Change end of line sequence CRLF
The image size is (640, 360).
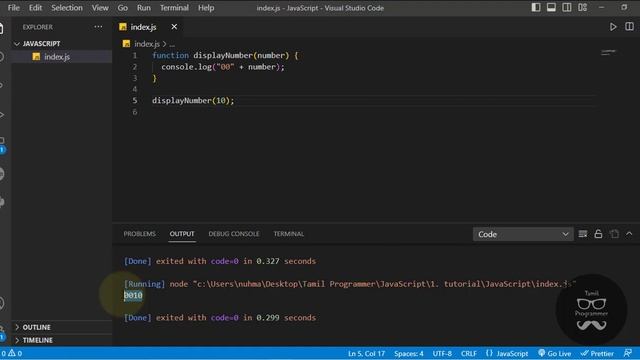[x=469, y=353]
